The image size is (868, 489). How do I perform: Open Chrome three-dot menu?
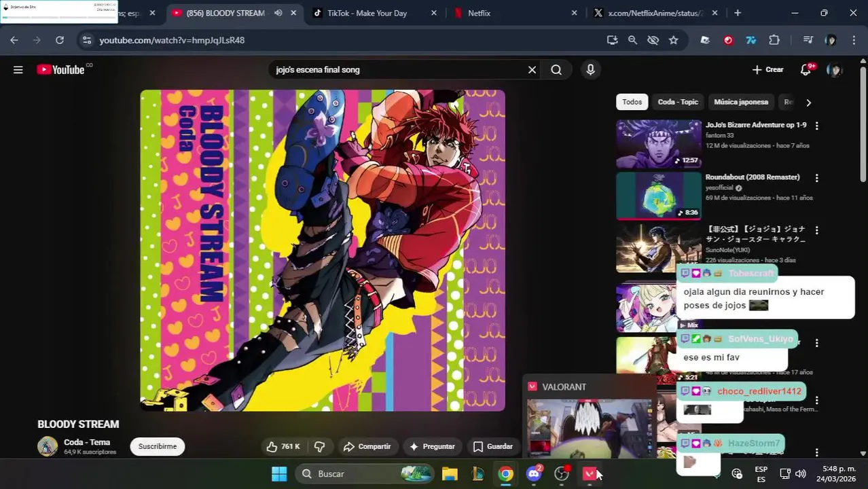pos(854,40)
